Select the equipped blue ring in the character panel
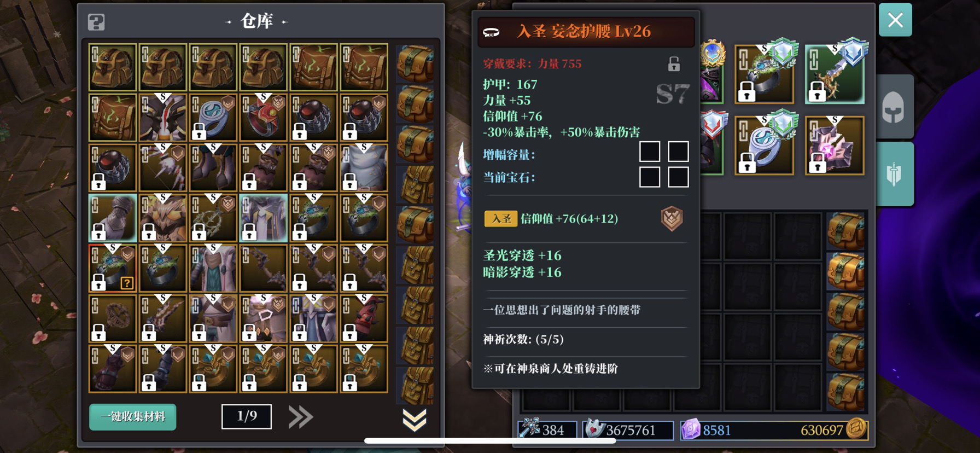This screenshot has height=453, width=980. coord(763,146)
